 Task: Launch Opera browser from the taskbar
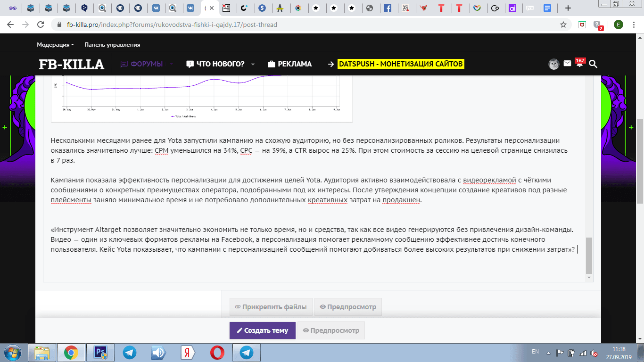[x=217, y=353]
